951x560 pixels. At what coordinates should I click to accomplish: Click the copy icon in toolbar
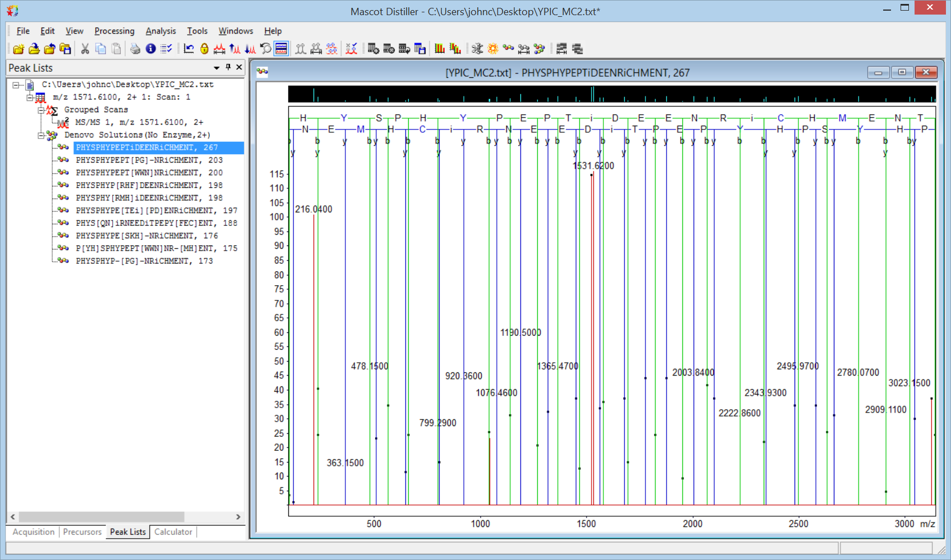tap(101, 49)
